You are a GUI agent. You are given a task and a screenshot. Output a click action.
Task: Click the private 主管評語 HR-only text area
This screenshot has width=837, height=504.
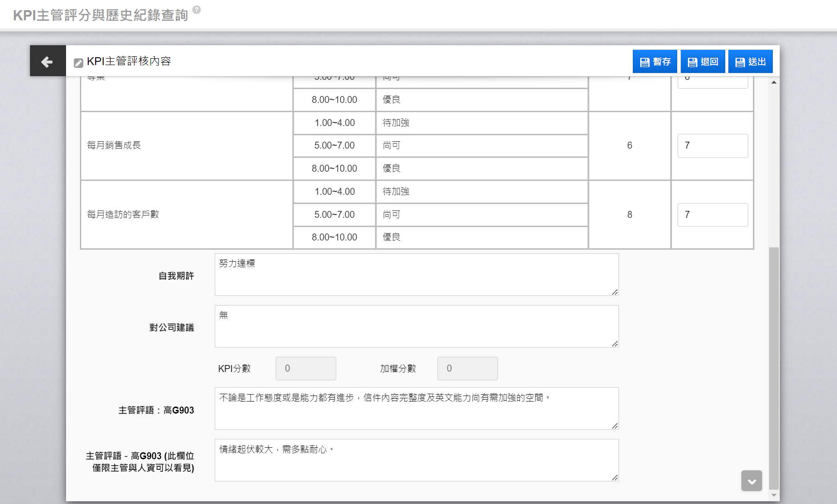416,460
